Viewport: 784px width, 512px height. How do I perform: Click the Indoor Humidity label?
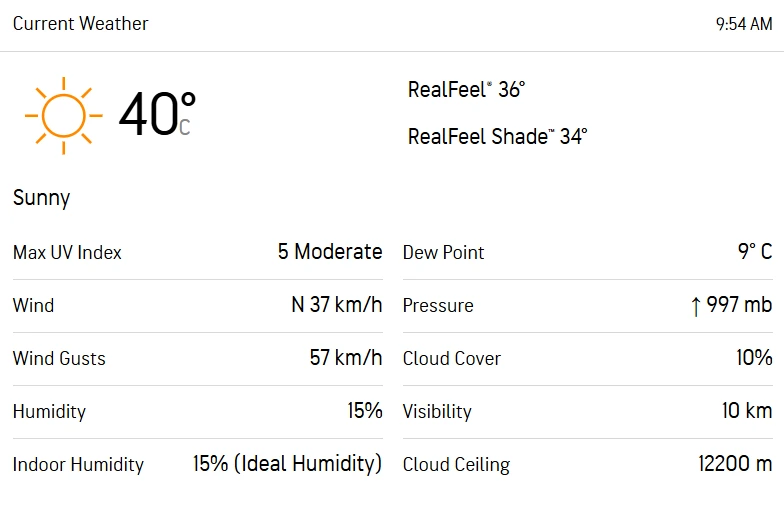pos(78,465)
